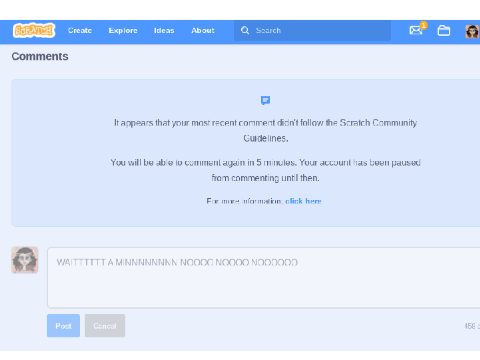Click the Scratch logo
Viewport: 480px width, 360px height.
[34, 30]
